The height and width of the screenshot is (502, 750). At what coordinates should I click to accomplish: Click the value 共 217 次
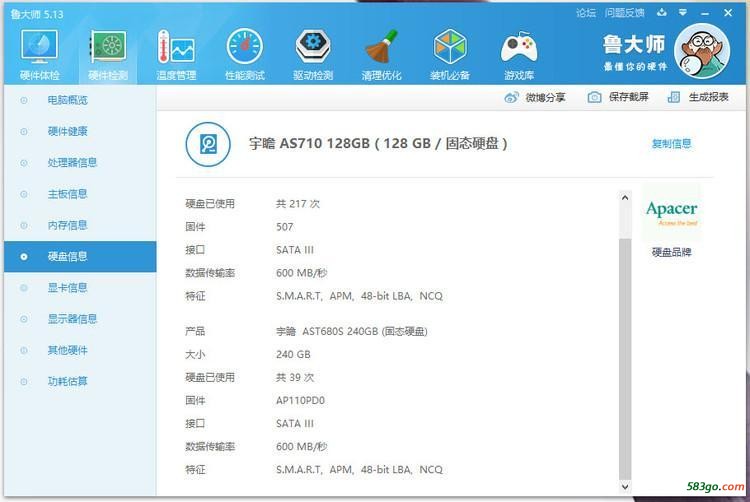(x=298, y=204)
